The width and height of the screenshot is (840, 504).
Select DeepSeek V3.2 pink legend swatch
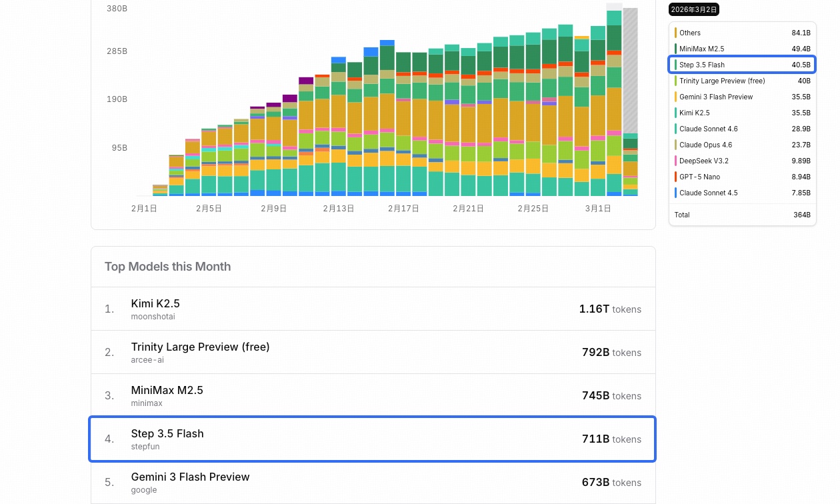tap(675, 161)
